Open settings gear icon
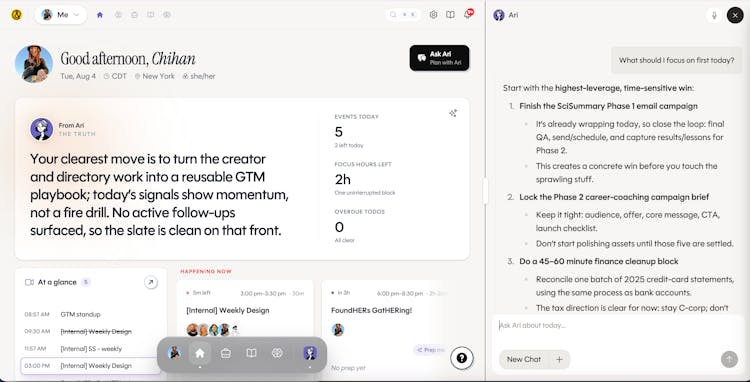Screen dimensions: 750x382 tap(433, 15)
